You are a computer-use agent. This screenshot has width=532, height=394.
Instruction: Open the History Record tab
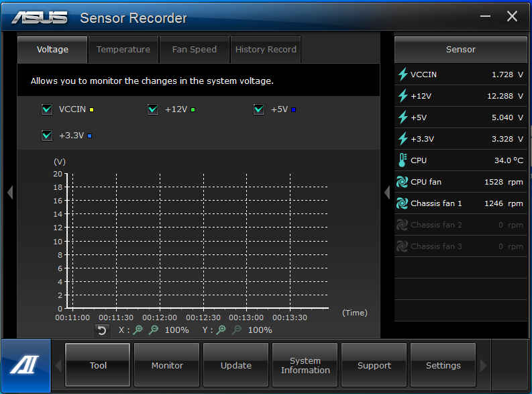pyautogui.click(x=266, y=50)
